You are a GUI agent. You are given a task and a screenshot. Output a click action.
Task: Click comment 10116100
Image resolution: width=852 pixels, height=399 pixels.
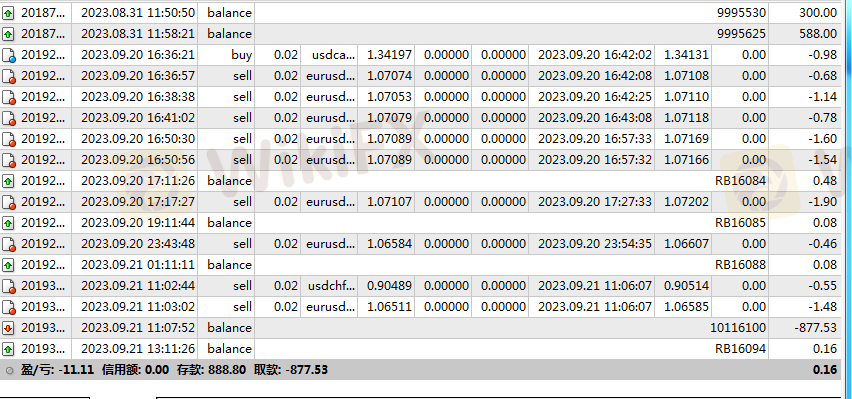[738, 328]
